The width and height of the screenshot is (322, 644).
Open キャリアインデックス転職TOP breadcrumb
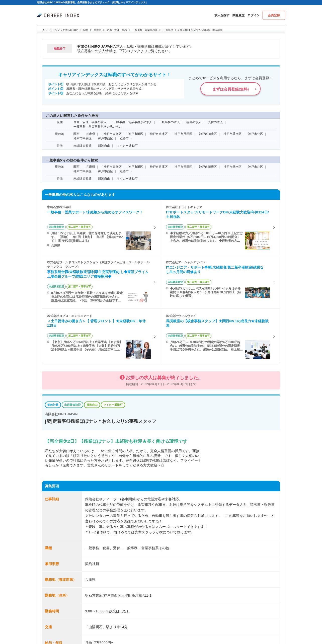tap(60, 30)
